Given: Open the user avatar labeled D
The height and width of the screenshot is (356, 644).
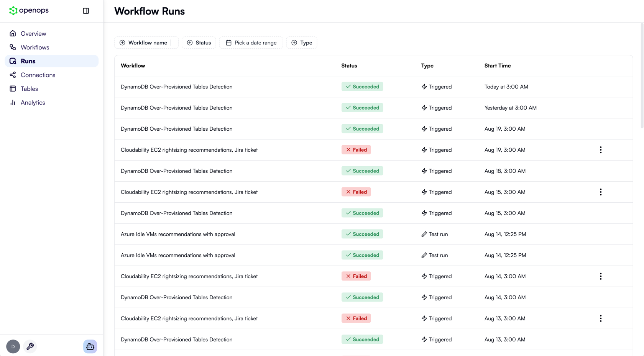Looking at the screenshot, I should (x=13, y=346).
